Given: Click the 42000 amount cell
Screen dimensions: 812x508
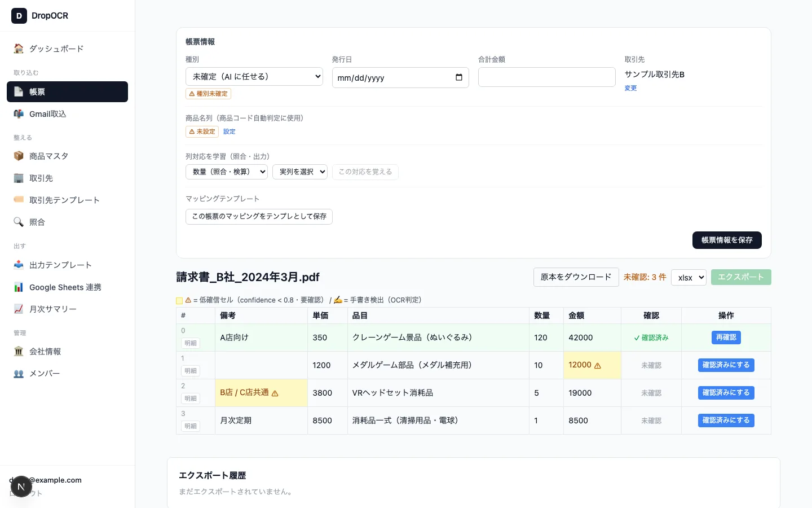Looking at the screenshot, I should [x=592, y=338].
